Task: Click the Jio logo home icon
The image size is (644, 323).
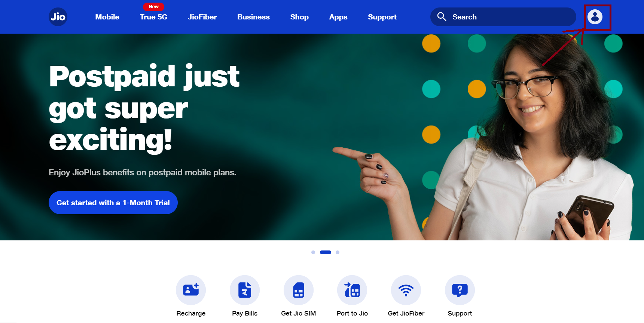Action: pyautogui.click(x=58, y=17)
